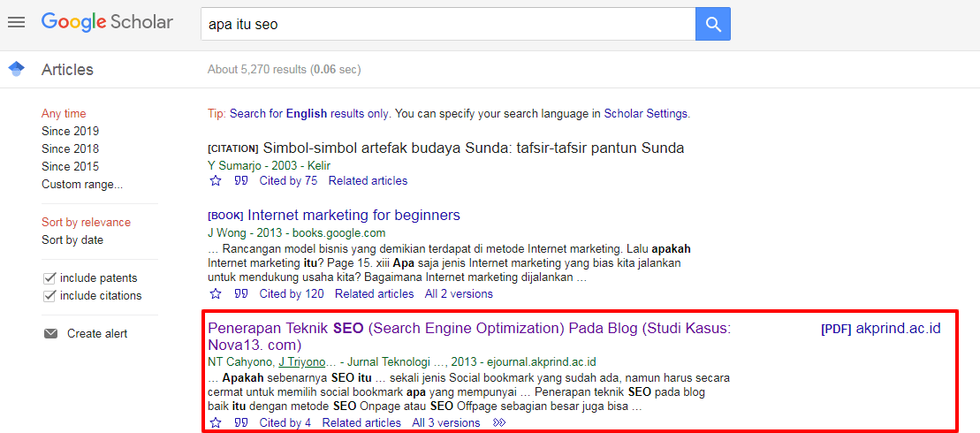Open the akprind.ac.id PDF link

click(897, 329)
